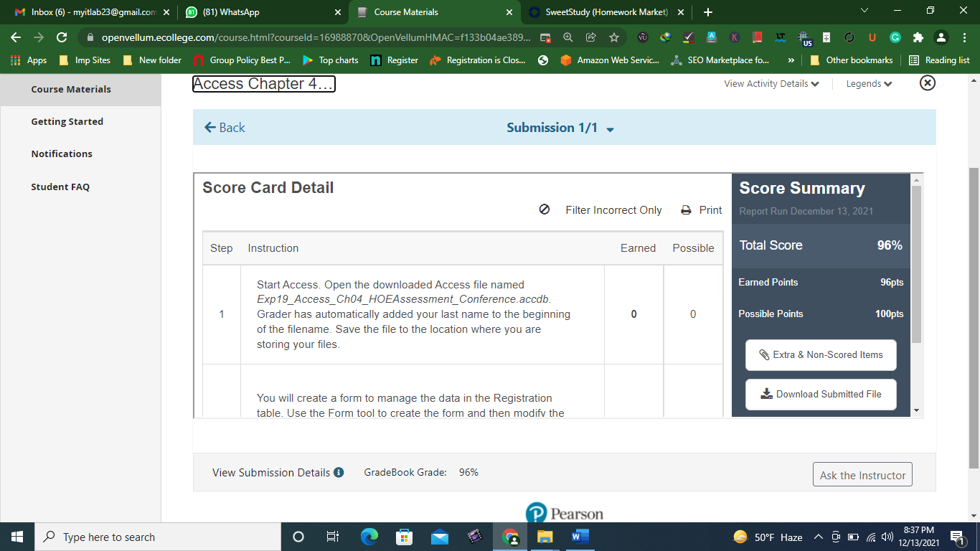Image resolution: width=980 pixels, height=551 pixels.
Task: Go Back using the arrow link
Action: [225, 128]
